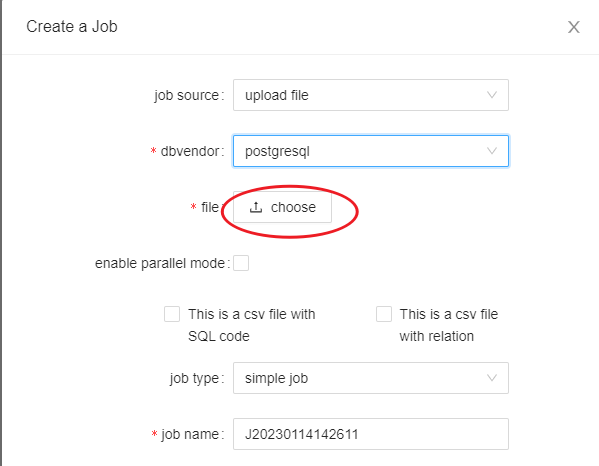
Task: Click the chevron in the job source field
Action: pyautogui.click(x=492, y=95)
